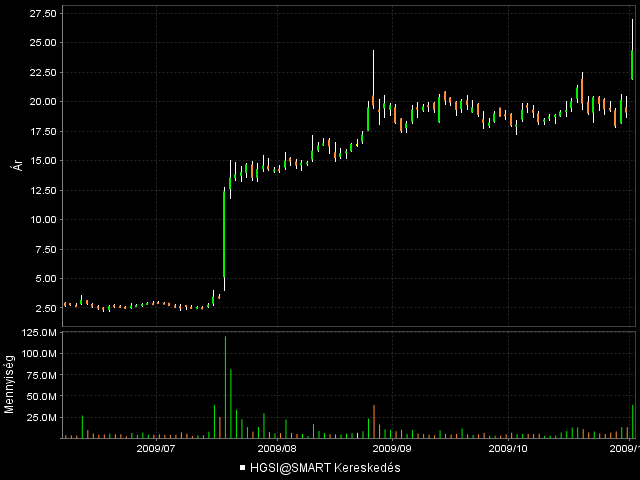Click the 2.50 price axis label
Viewport: 640px width, 480px height.
point(46,308)
